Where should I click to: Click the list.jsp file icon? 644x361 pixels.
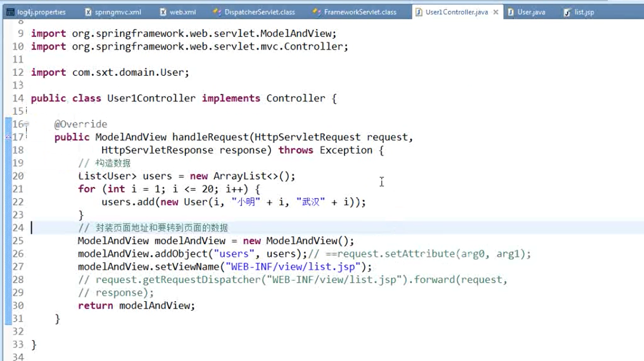click(567, 12)
